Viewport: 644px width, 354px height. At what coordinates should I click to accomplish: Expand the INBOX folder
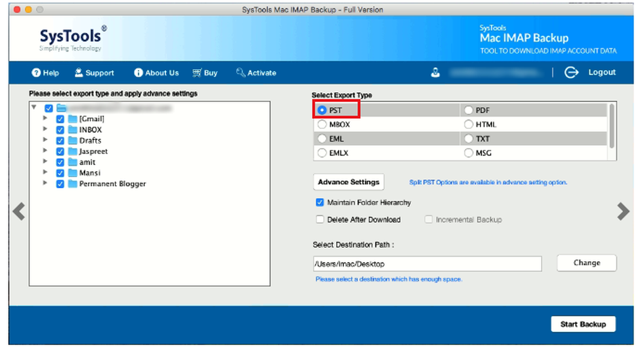[45, 129]
